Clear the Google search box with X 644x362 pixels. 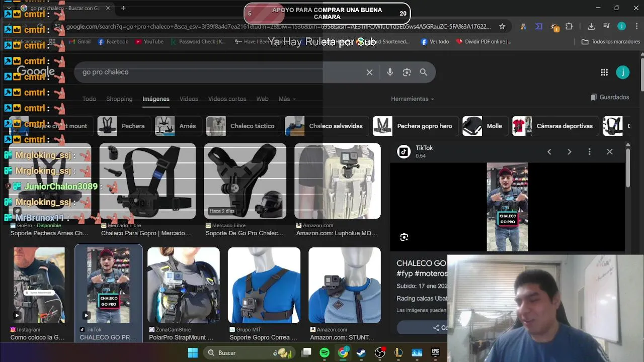tap(369, 72)
